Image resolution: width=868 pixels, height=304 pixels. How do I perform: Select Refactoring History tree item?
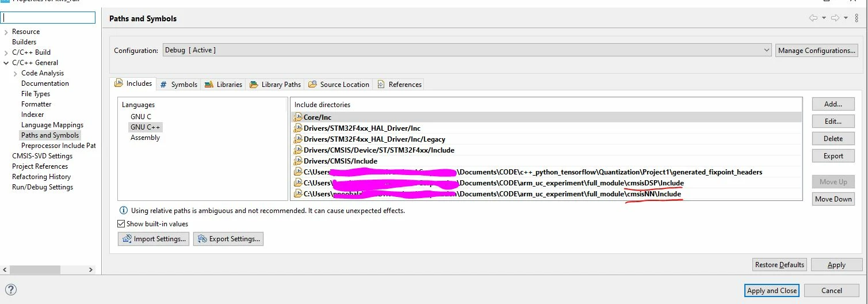41,177
